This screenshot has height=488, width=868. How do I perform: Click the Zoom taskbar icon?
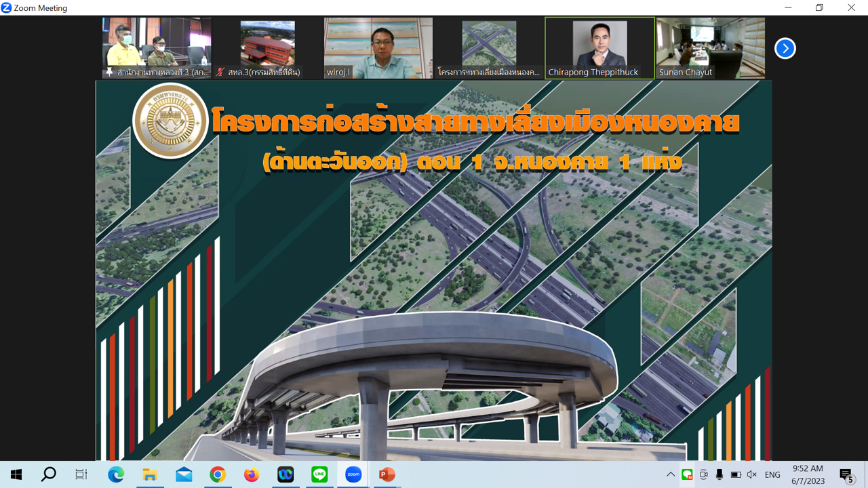353,474
